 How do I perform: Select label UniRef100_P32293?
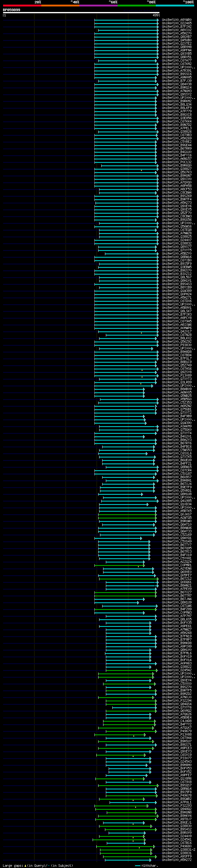[x=176, y=806]
